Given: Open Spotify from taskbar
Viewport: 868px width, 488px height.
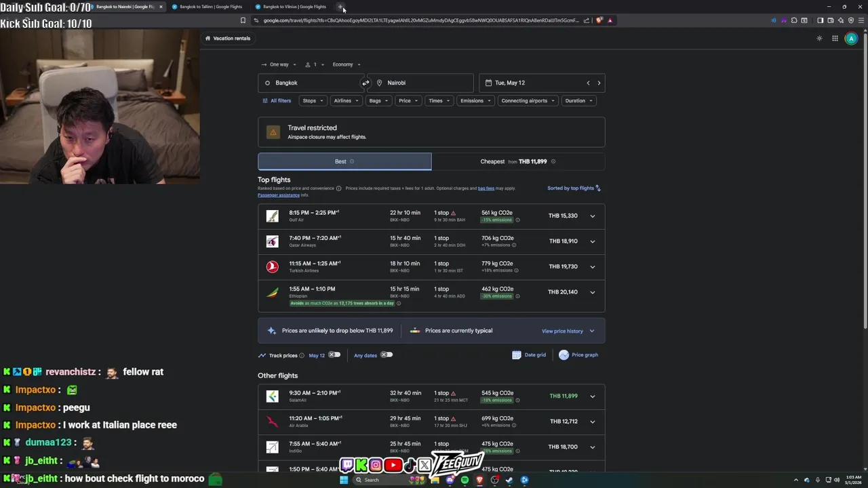Looking at the screenshot, I should pyautogui.click(x=465, y=480).
